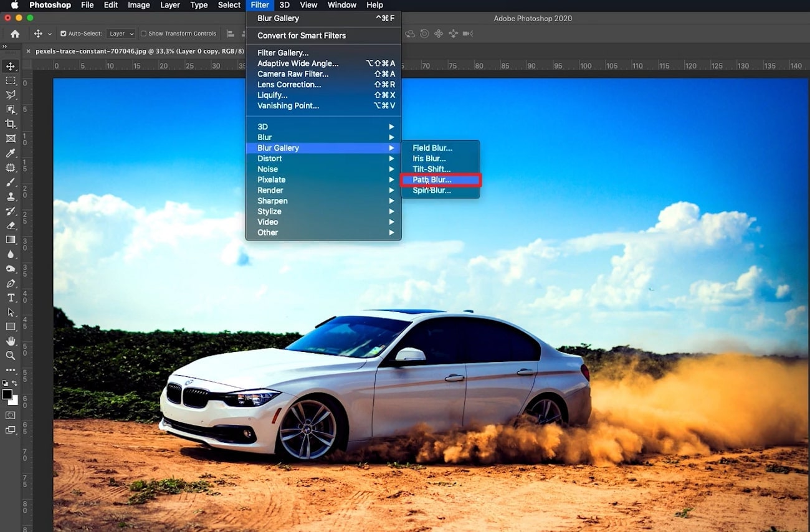Screen dimensions: 810x532
Task: Select the Brush tool
Action: point(11,183)
